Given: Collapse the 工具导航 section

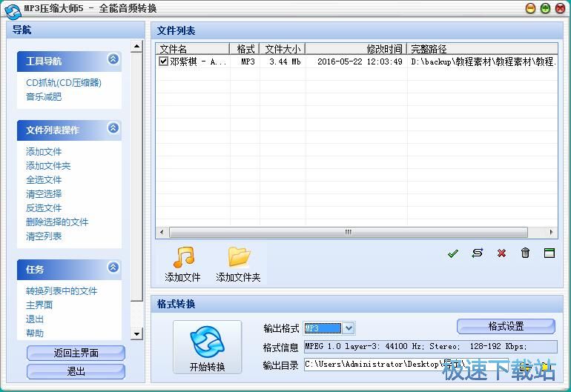Looking at the screenshot, I should click(x=113, y=59).
